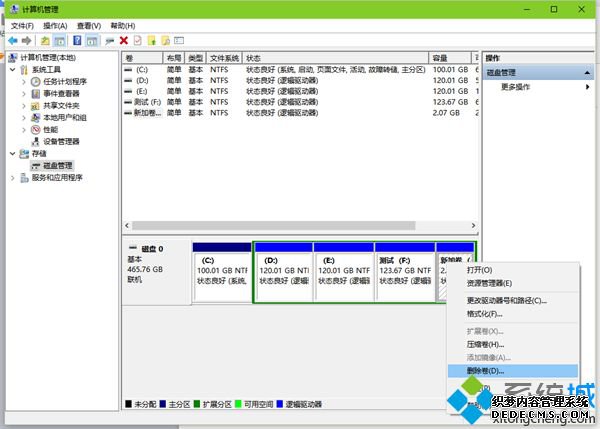600x429 pixels.
Task: Click the 本地用户和组 users icon
Action: click(x=36, y=117)
